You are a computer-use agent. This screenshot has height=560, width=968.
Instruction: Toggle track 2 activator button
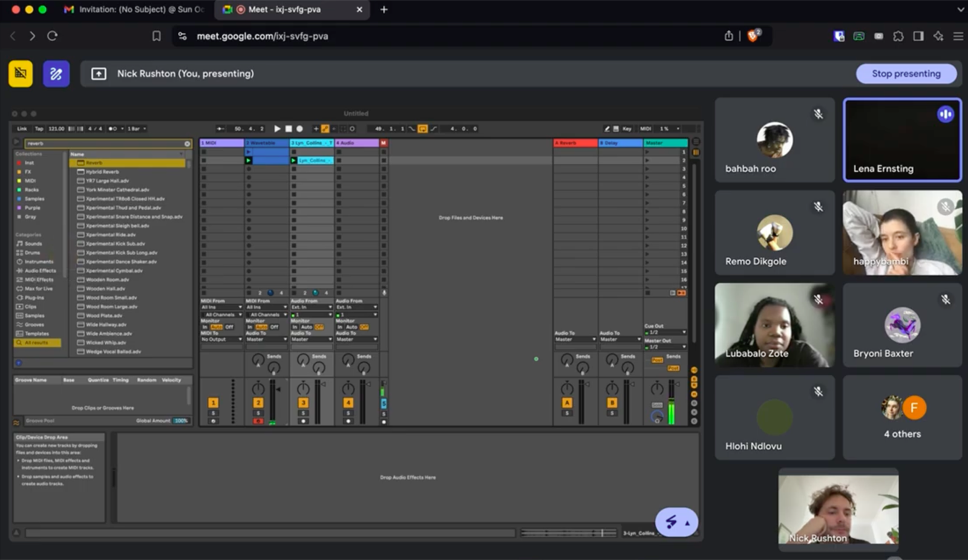point(258,403)
